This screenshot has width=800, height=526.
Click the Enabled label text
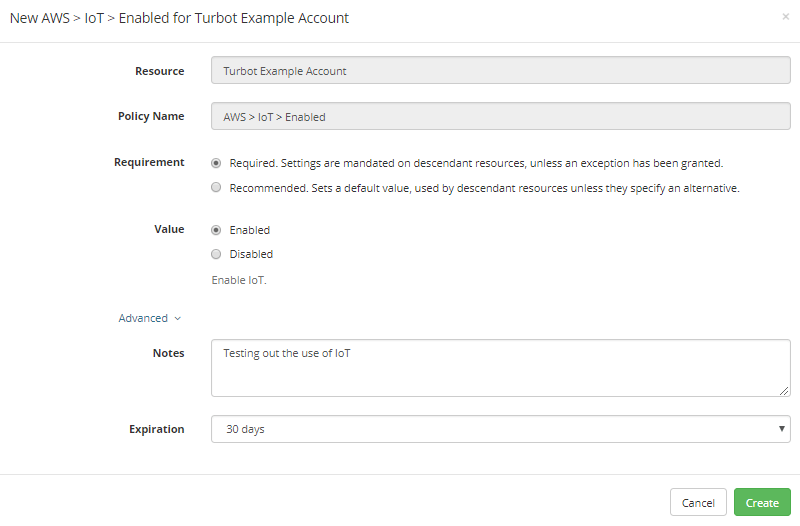249,230
